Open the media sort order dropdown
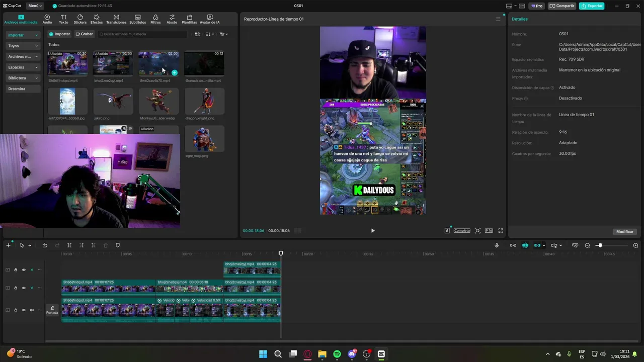The width and height of the screenshot is (644, 362). pyautogui.click(x=210, y=34)
